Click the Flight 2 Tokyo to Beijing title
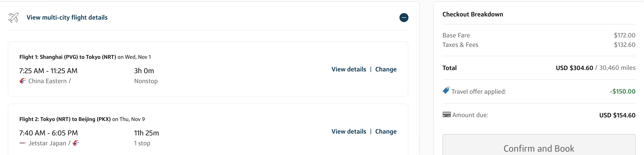 pos(65,119)
